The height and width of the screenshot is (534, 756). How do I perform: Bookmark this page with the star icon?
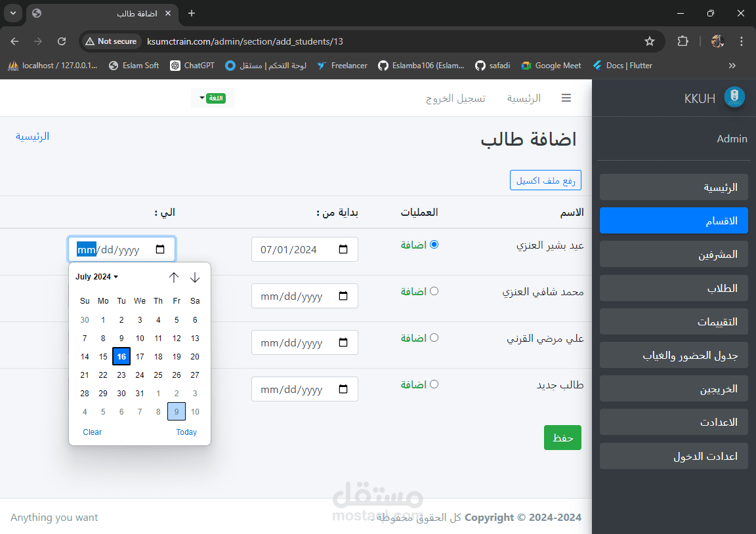tap(650, 41)
